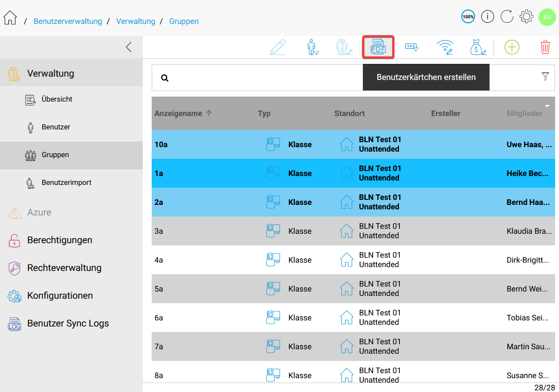
Task: Click members 'Klaudia Bra...' cell
Action: 529,231
